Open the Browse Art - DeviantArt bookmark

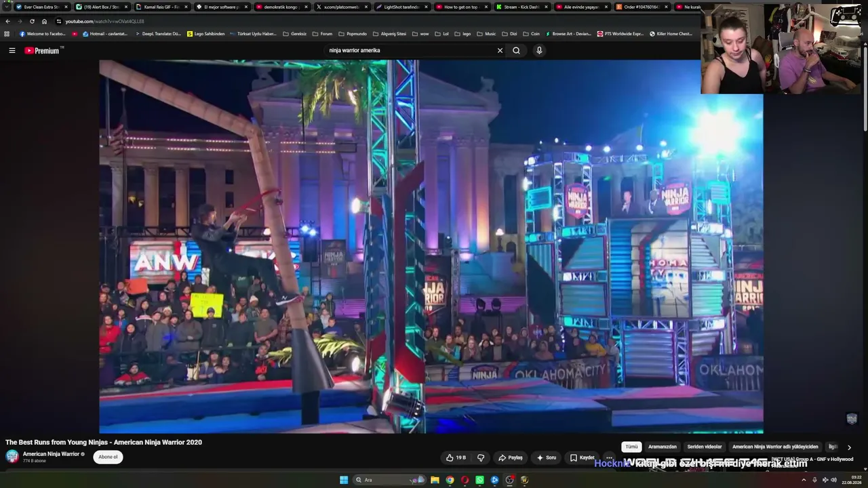click(x=568, y=34)
